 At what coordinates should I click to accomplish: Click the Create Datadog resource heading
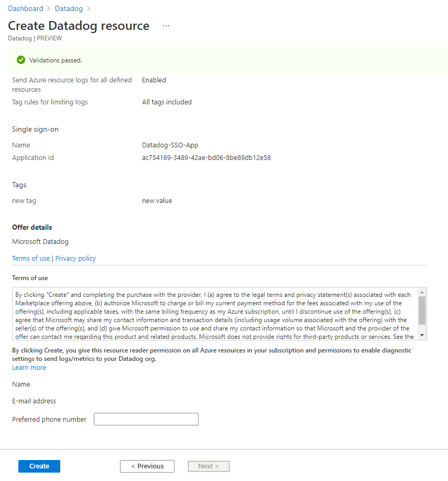click(x=79, y=26)
